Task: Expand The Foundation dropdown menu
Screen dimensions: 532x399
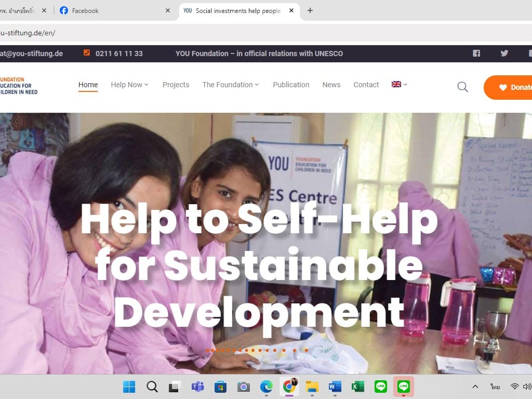Action: 231,85
